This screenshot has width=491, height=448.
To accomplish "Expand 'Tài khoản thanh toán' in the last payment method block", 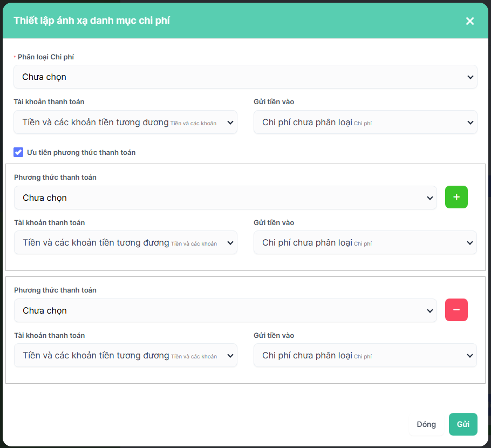I will tap(125, 356).
